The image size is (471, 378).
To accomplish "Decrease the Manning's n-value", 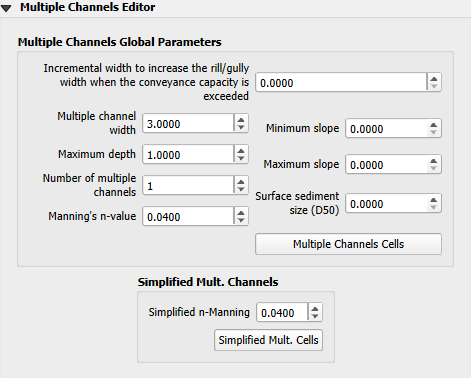I will (x=241, y=220).
